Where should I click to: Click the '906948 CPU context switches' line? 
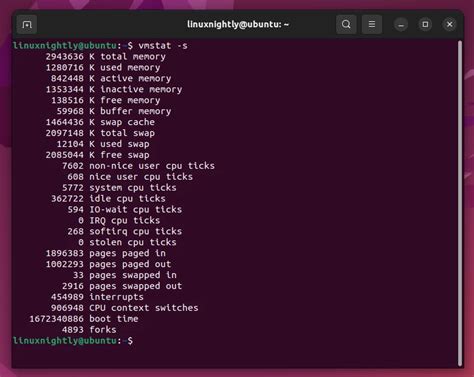[x=125, y=308]
